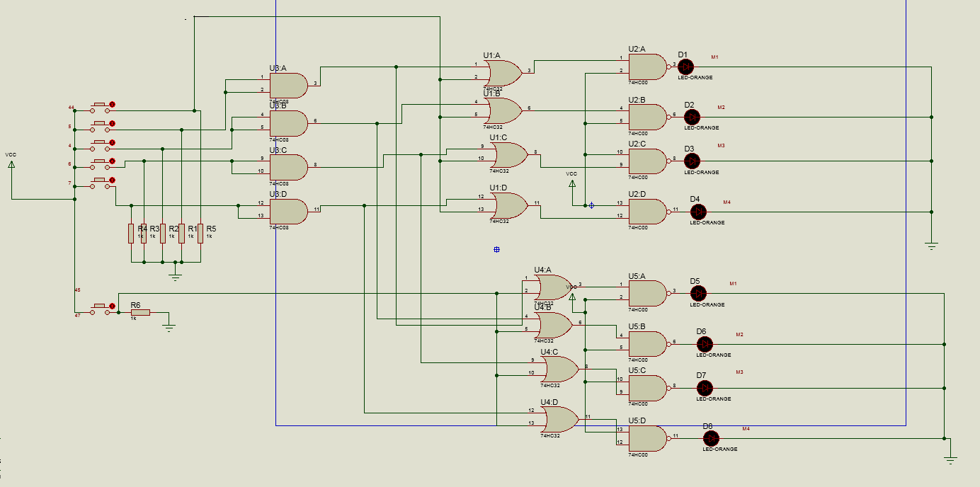Click the U4:D OR gate symbol
This screenshot has width=980, height=487.
click(x=559, y=420)
